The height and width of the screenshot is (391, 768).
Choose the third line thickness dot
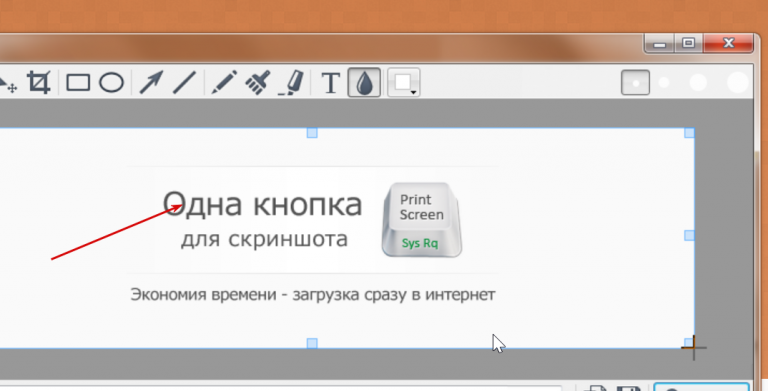point(698,83)
